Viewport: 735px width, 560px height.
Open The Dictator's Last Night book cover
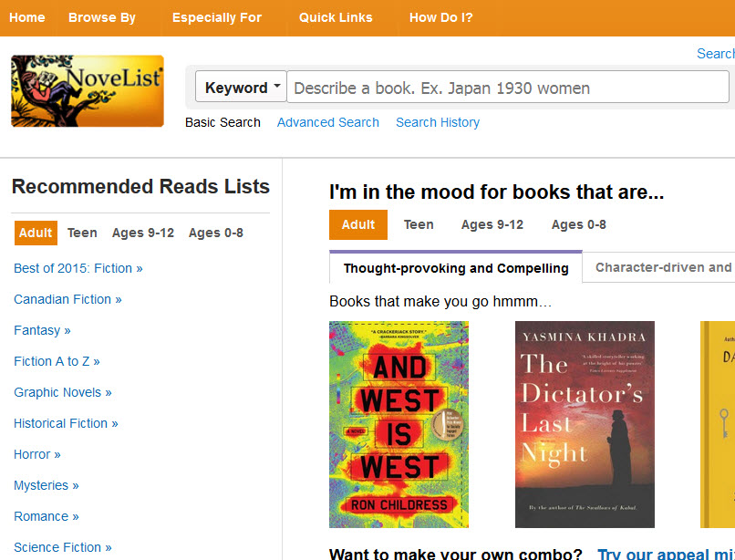pyautogui.click(x=585, y=424)
